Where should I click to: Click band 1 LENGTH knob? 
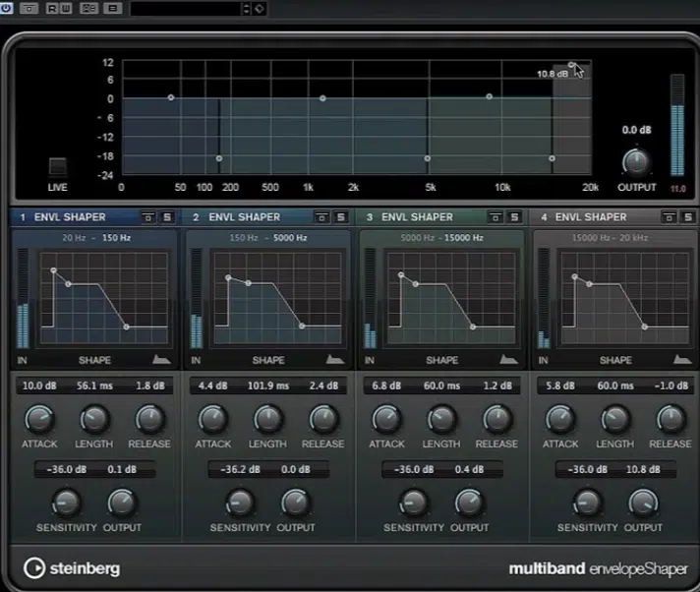click(x=94, y=420)
